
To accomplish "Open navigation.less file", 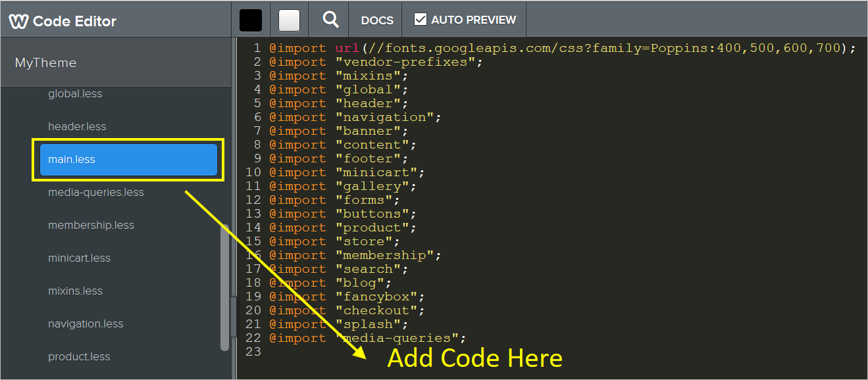I will (86, 324).
